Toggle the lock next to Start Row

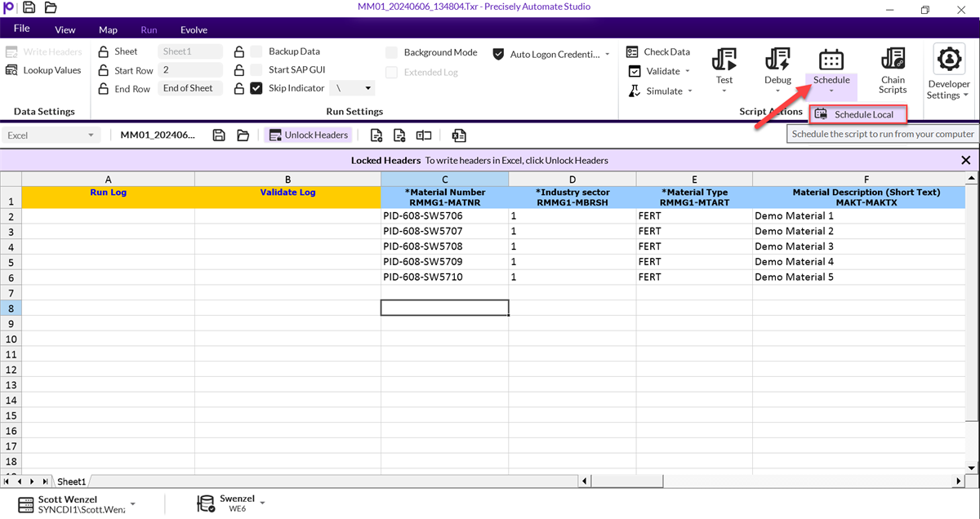[x=104, y=70]
